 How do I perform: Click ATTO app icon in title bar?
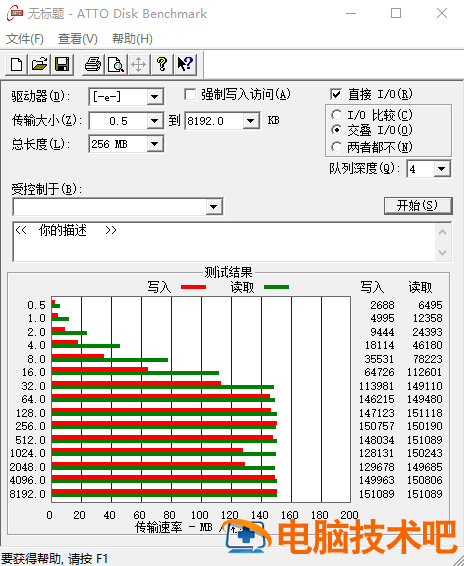pyautogui.click(x=15, y=13)
